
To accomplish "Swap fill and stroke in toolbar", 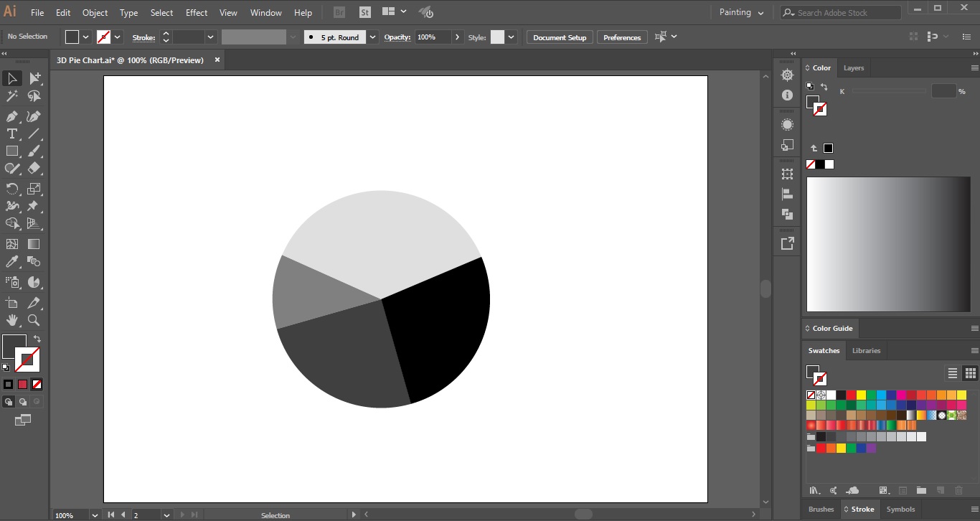I will pos(37,339).
